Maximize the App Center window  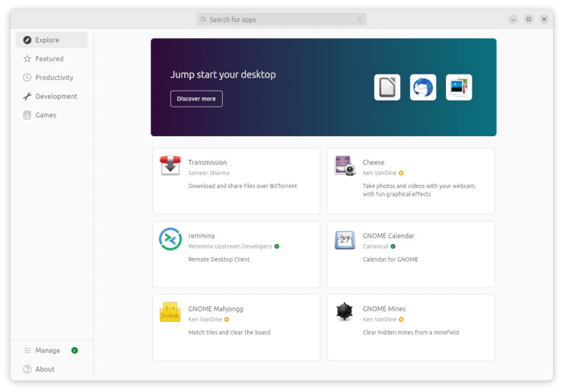(529, 19)
